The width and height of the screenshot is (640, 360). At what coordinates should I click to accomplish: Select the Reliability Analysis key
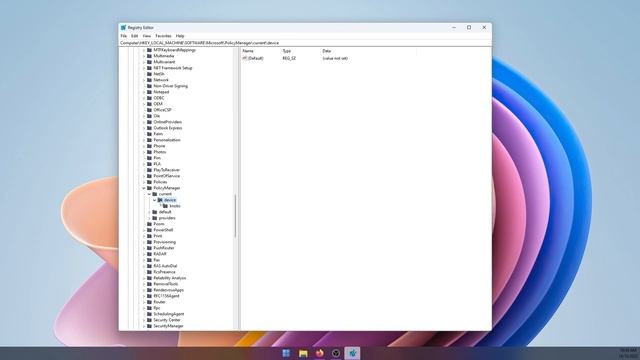click(x=169, y=278)
